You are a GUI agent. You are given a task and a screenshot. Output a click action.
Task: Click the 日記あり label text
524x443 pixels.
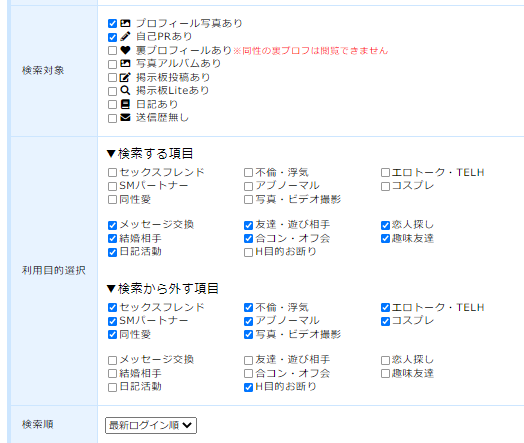tap(157, 104)
